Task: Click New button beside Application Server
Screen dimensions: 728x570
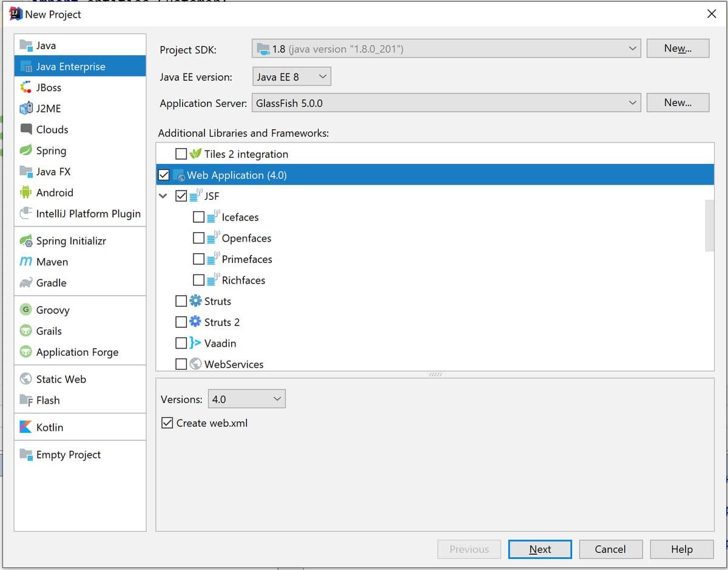Action: pos(678,103)
